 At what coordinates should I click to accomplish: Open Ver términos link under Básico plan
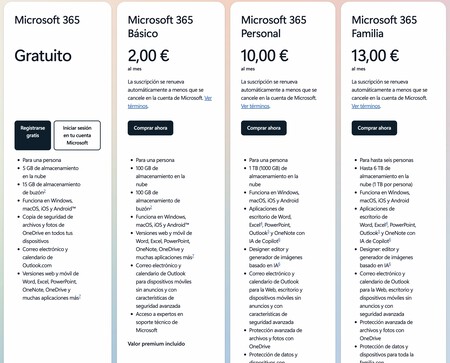[x=170, y=102]
